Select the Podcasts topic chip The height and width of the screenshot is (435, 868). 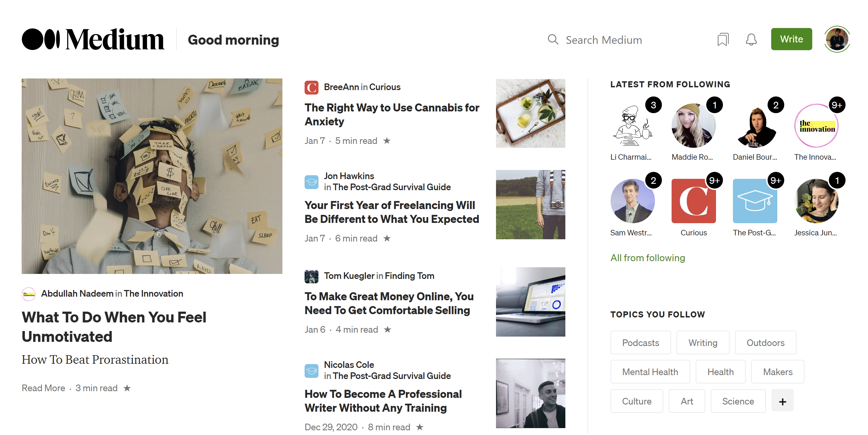(x=641, y=342)
